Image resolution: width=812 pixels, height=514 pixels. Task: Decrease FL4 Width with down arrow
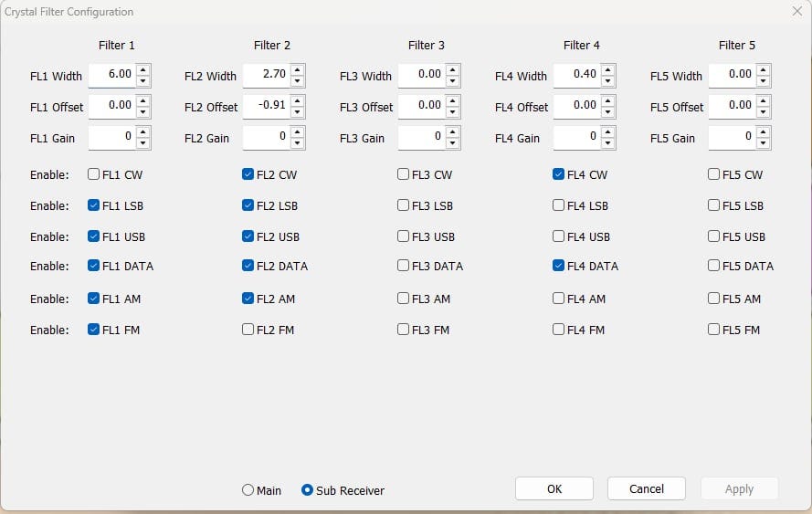pos(608,81)
